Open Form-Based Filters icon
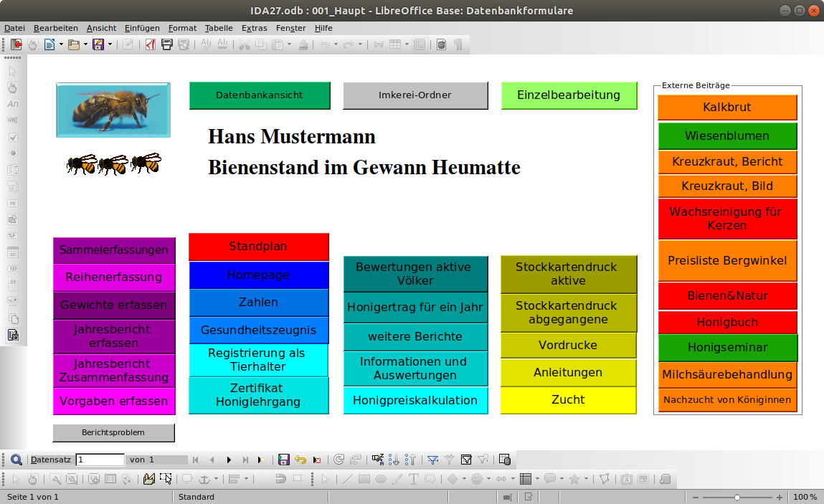 point(466,460)
